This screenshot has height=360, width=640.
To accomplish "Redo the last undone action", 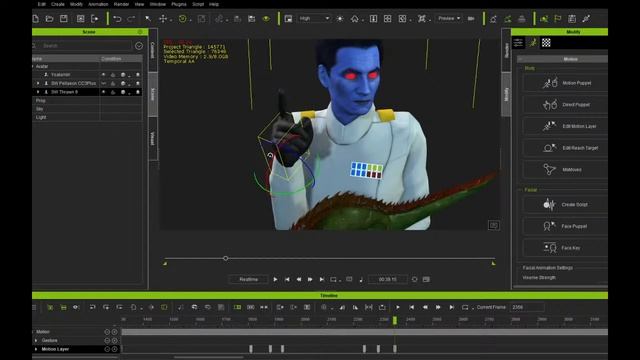I will point(131,19).
